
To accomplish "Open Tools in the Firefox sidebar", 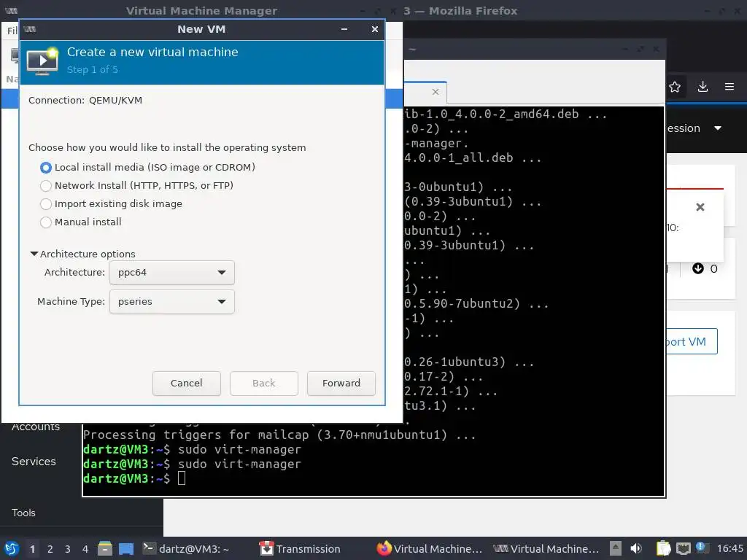I will (23, 513).
